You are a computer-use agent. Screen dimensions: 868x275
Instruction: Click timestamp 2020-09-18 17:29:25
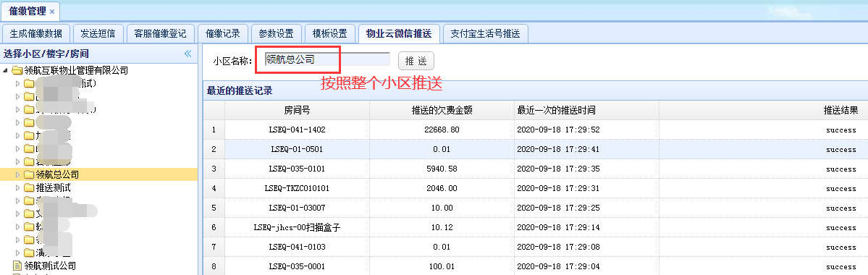[559, 208]
